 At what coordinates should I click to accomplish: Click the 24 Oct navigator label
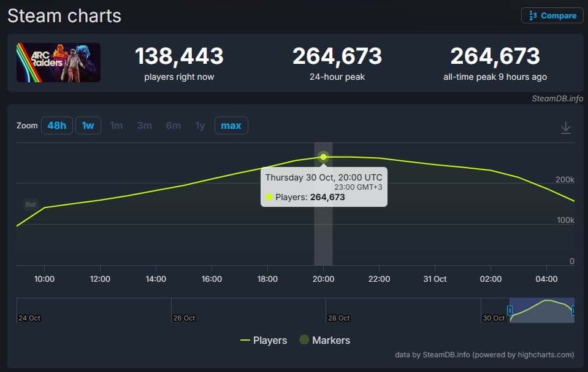point(29,318)
